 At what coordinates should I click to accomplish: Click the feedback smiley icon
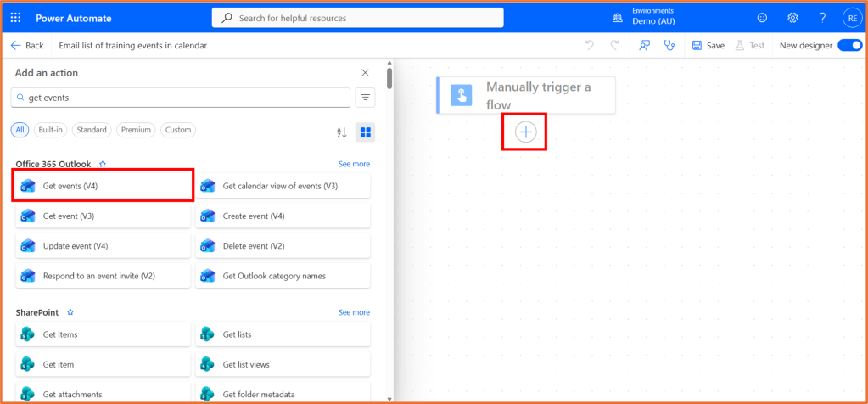pyautogui.click(x=762, y=18)
